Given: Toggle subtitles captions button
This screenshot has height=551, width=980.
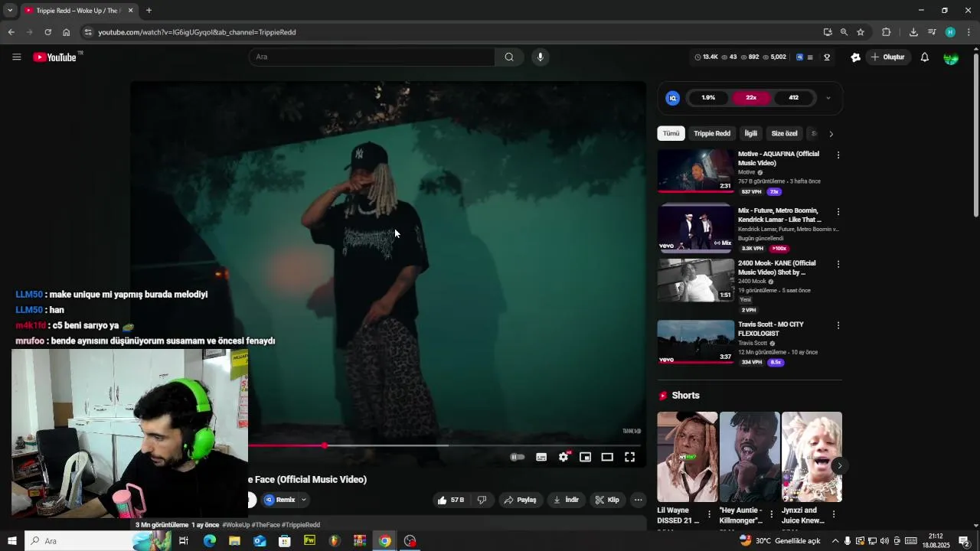Looking at the screenshot, I should [541, 457].
